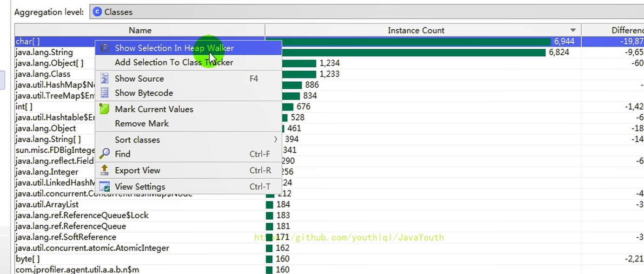Expand the Sort classes submenu arrow
The image size is (644, 274).
(276, 139)
